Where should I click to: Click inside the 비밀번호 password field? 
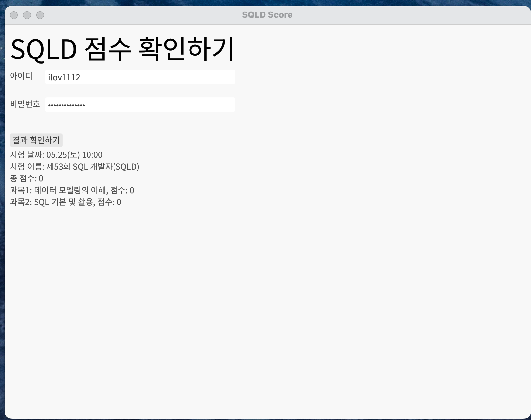[140, 105]
